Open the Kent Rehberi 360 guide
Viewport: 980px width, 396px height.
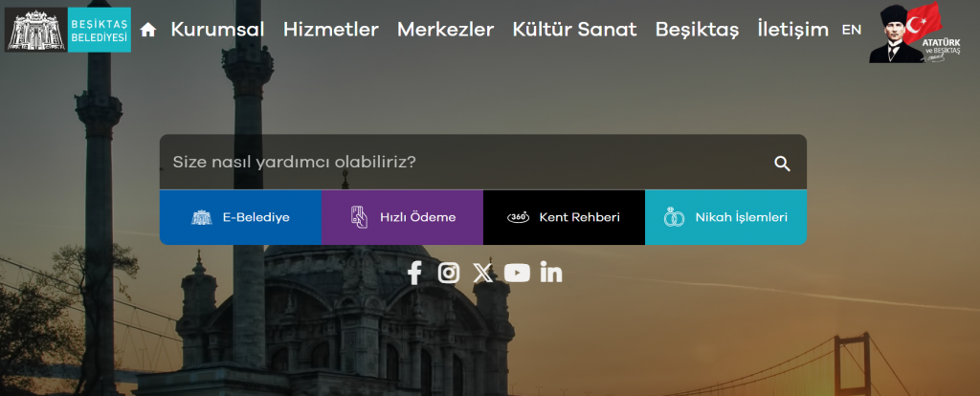click(564, 217)
